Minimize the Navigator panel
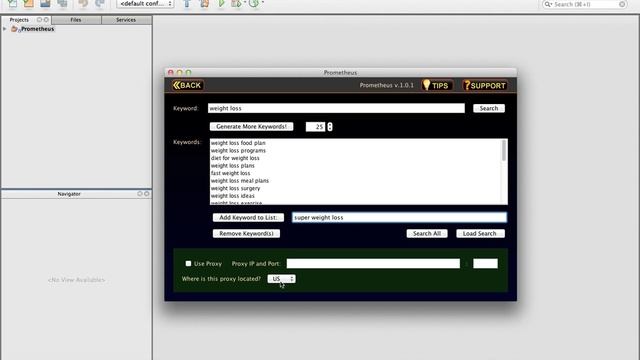The height and width of the screenshot is (360, 640). coord(140,194)
